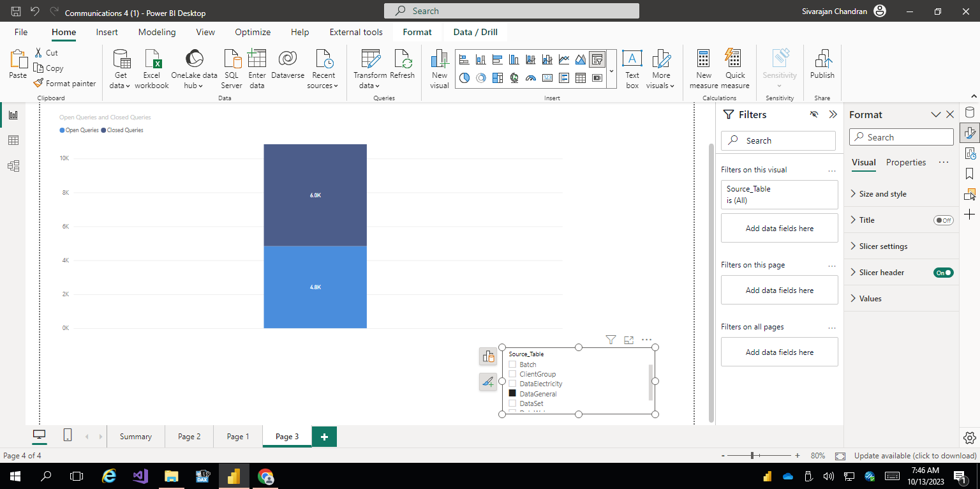Open Transform data in the Queries group
980x489 pixels.
[370, 69]
